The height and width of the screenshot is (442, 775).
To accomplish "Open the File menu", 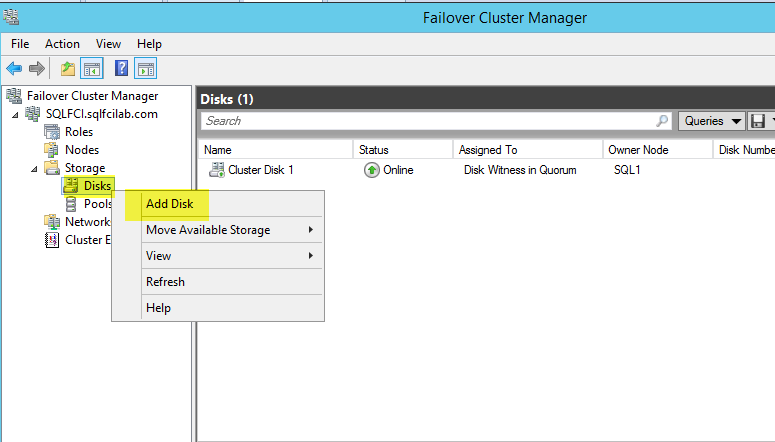I will 20,44.
